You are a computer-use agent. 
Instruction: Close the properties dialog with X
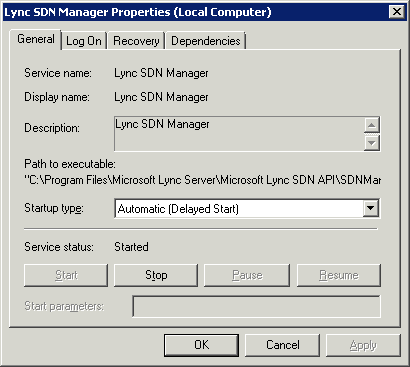click(397, 12)
